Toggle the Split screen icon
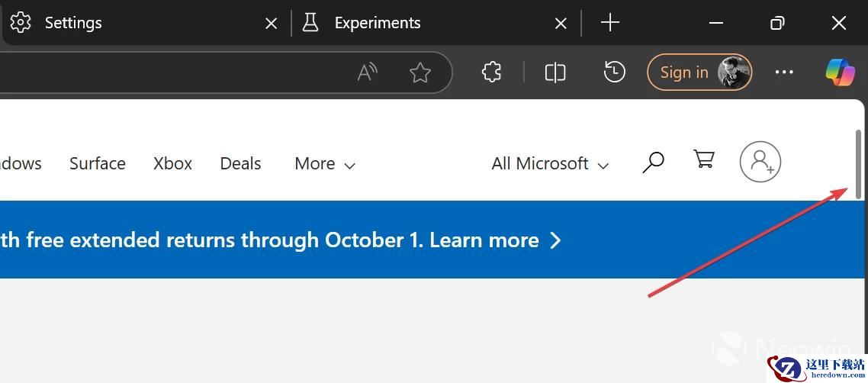The height and width of the screenshot is (383, 868). pyautogui.click(x=555, y=72)
